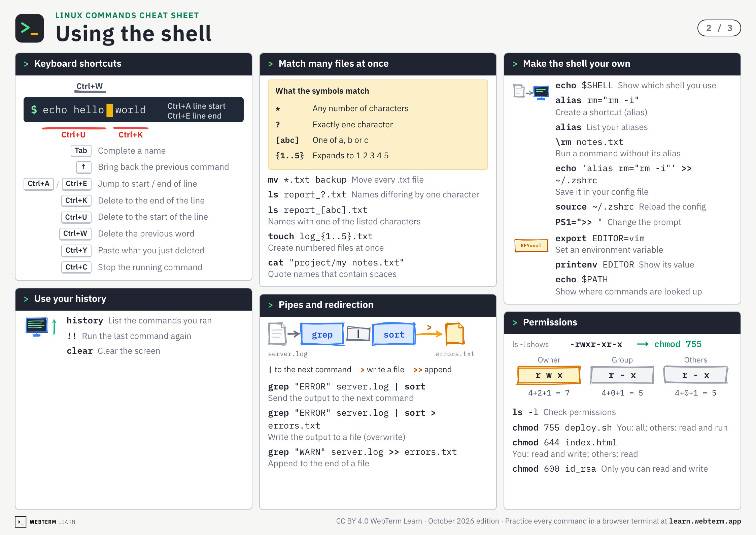This screenshot has width=756, height=535.
Task: Click the text 'touch log_{1..5}.txt'
Action: (320, 237)
